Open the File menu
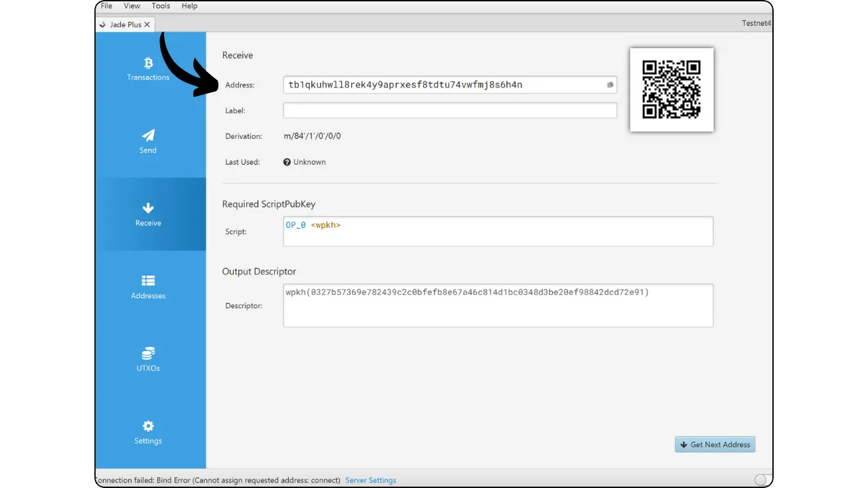The width and height of the screenshot is (868, 488). [x=106, y=6]
